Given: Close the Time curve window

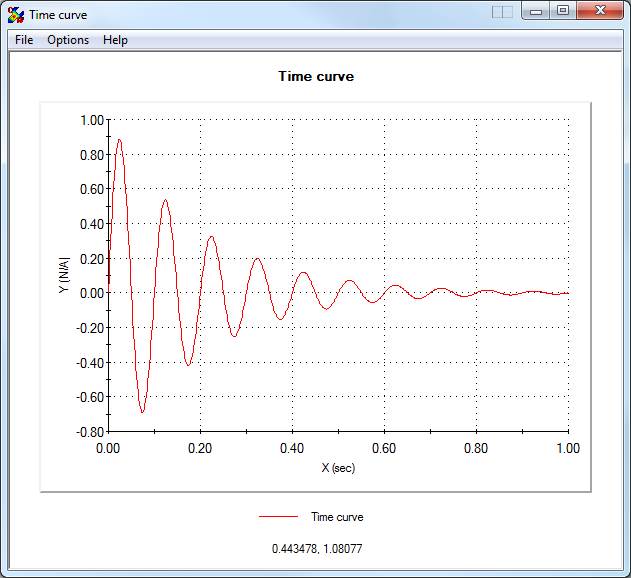Looking at the screenshot, I should pos(600,12).
